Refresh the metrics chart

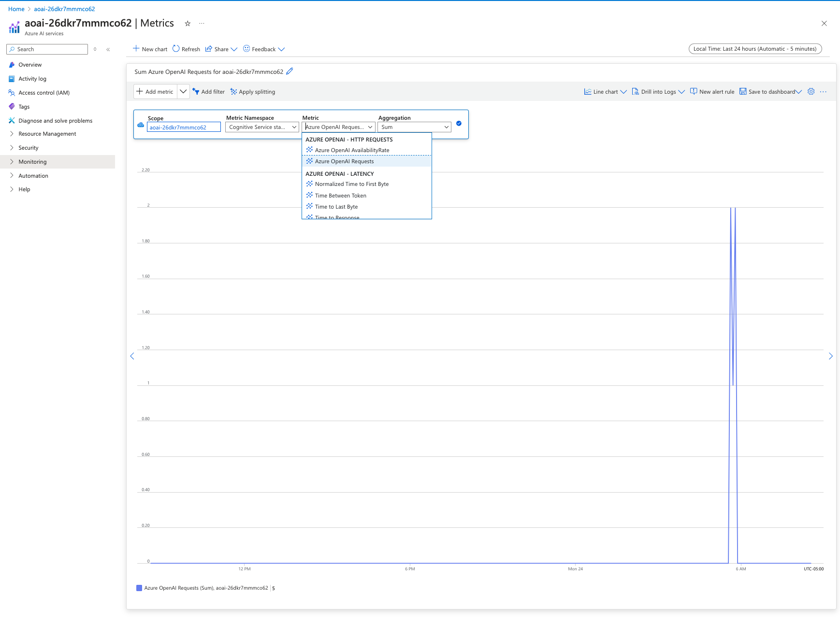point(187,49)
